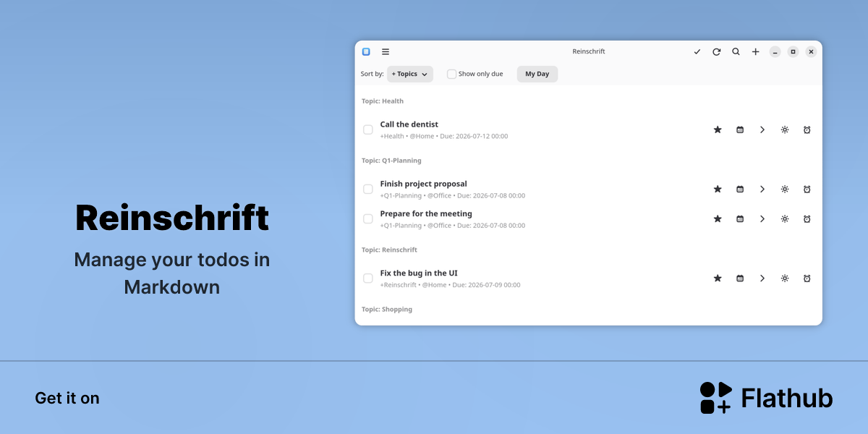This screenshot has height=434, width=868.
Task: Click the checkmark icon in header bar
Action: 697,51
